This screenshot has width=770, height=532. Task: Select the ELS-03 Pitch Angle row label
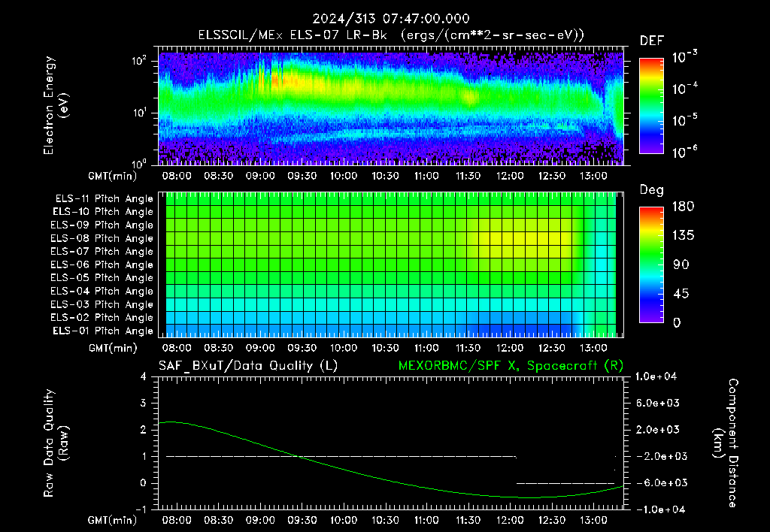(x=102, y=304)
